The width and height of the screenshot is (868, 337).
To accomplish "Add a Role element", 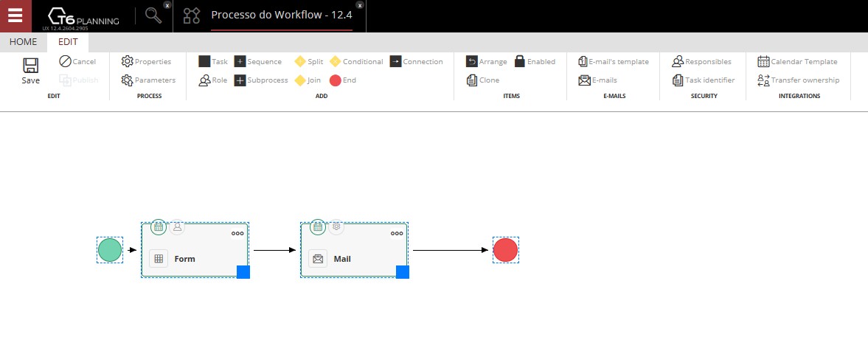I will click(213, 80).
